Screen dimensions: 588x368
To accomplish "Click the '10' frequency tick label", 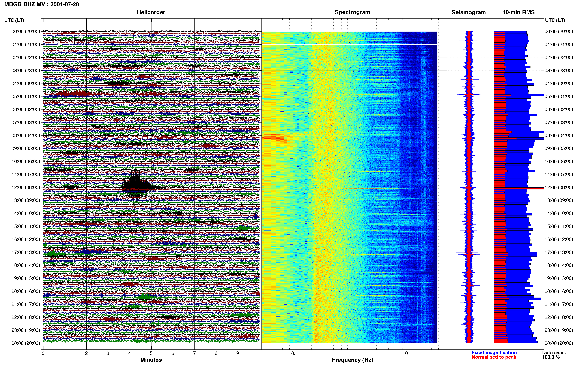I will (405, 353).
